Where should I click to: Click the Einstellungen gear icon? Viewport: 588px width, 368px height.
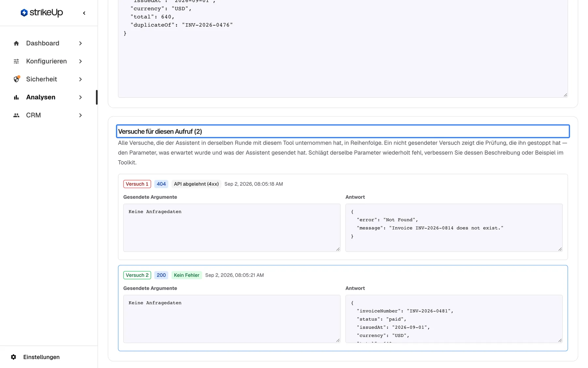click(x=13, y=357)
